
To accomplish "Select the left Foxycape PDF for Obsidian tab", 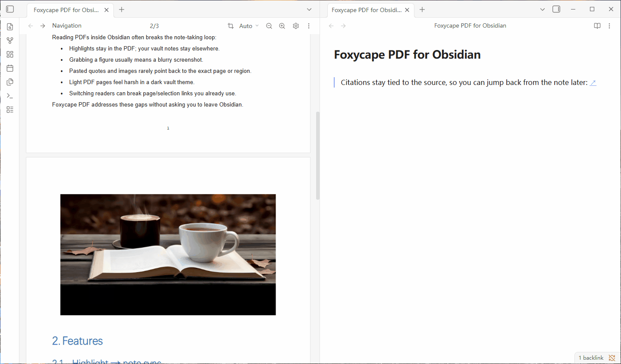I will point(70,10).
